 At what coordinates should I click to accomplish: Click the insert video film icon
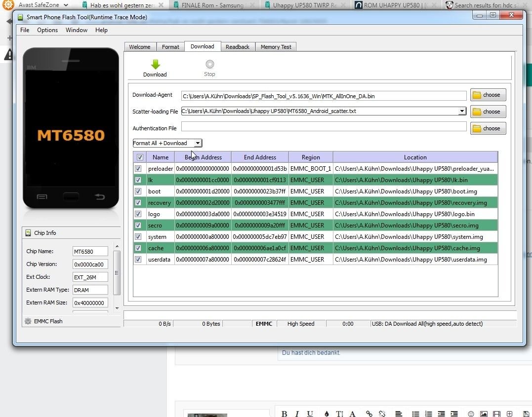click(x=496, y=414)
